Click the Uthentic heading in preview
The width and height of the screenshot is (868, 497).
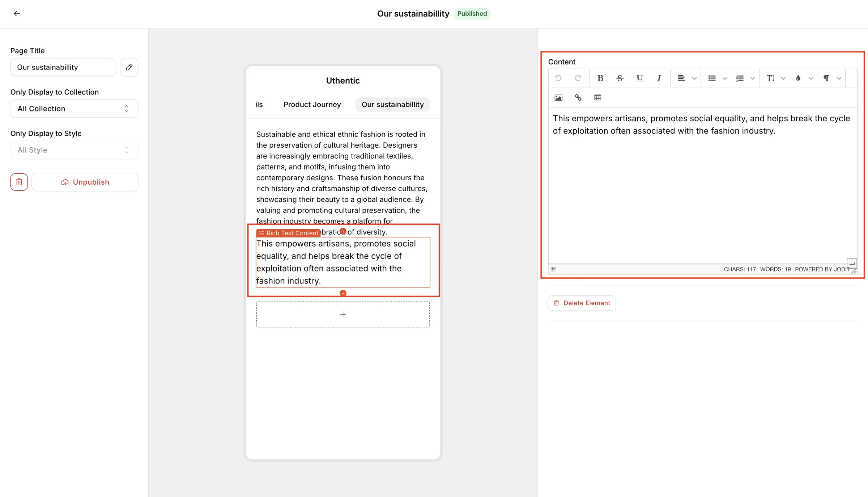[x=343, y=81]
